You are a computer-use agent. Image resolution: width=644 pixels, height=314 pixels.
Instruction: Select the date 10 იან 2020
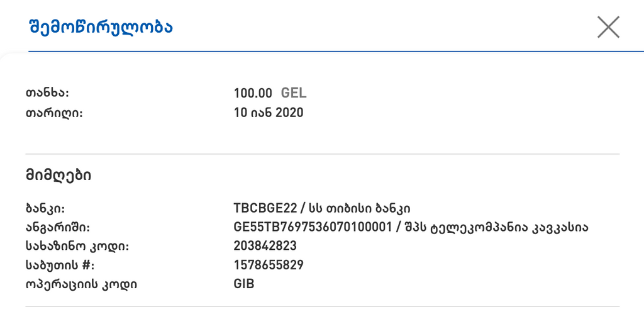[269, 113]
